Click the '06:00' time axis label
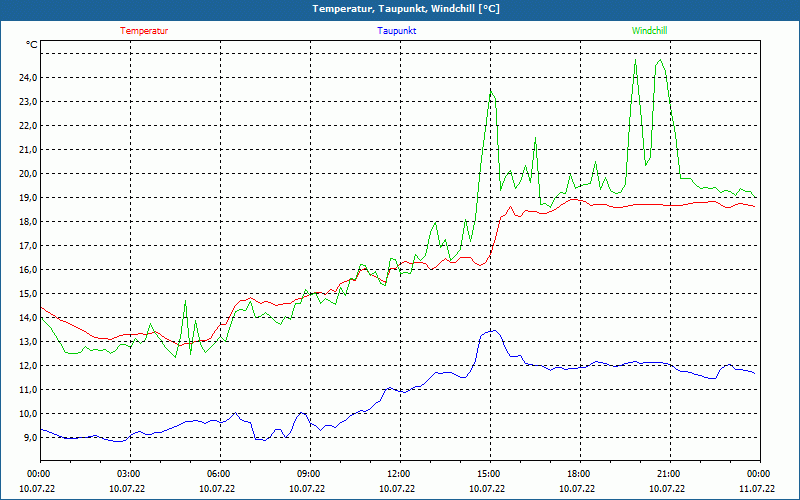The width and height of the screenshot is (800, 500). [220, 474]
